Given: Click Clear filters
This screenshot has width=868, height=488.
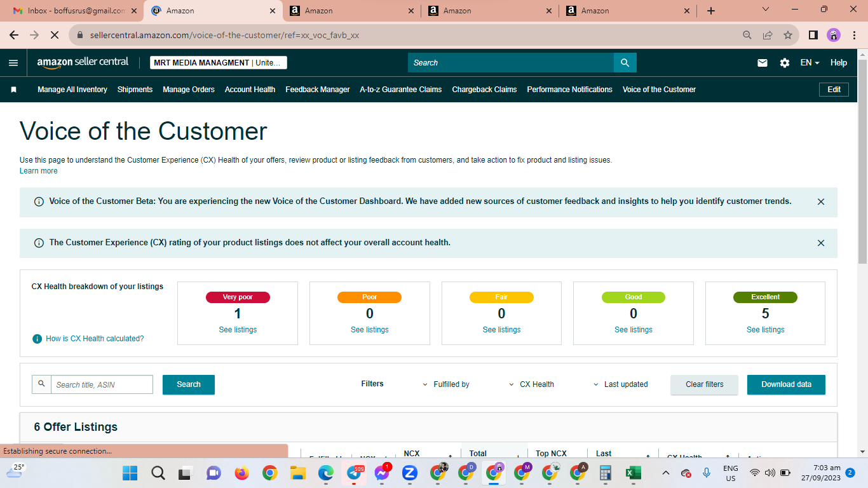Looking at the screenshot, I should [705, 384].
